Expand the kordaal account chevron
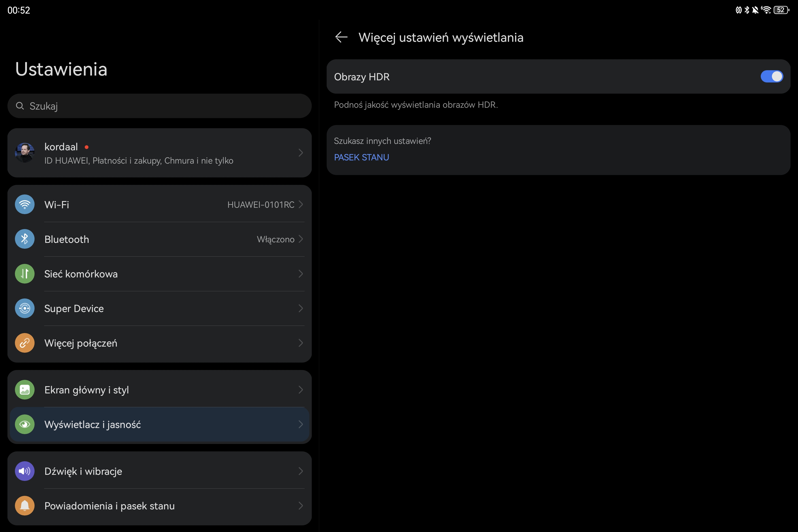Viewport: 798px width, 532px height. point(301,153)
